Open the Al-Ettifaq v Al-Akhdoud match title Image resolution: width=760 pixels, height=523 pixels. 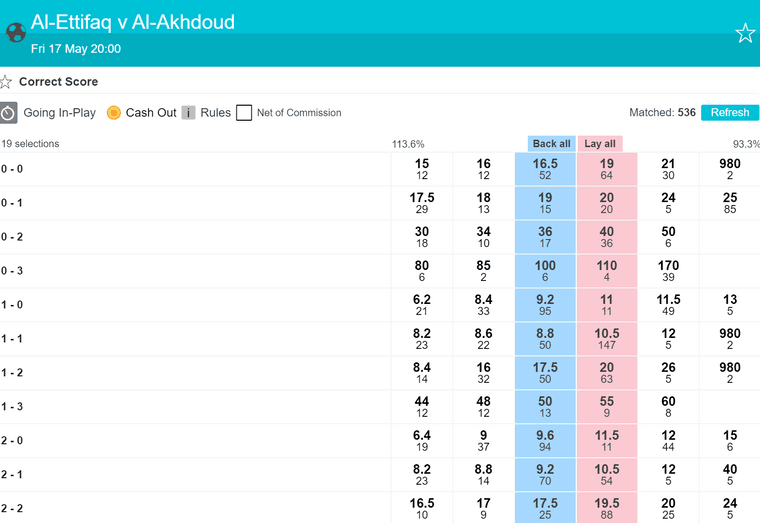(133, 22)
